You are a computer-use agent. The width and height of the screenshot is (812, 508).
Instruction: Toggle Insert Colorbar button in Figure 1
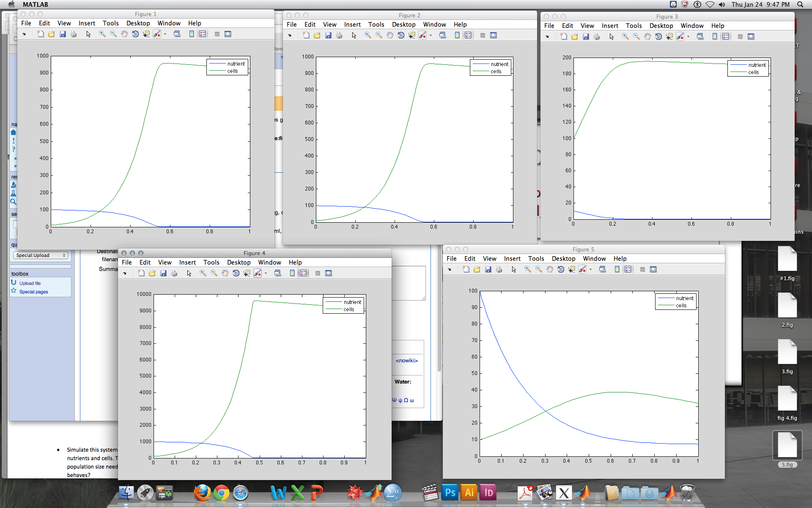coord(192,34)
